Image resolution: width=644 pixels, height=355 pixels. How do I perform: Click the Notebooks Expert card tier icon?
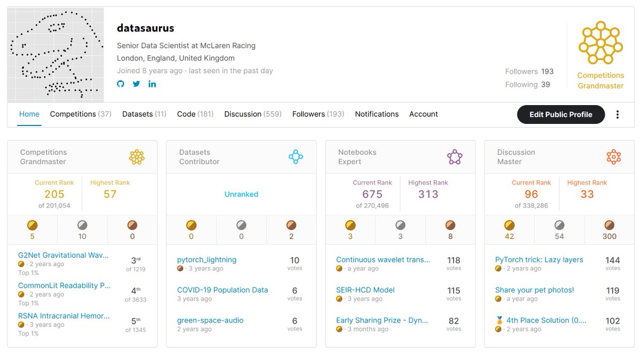click(455, 157)
